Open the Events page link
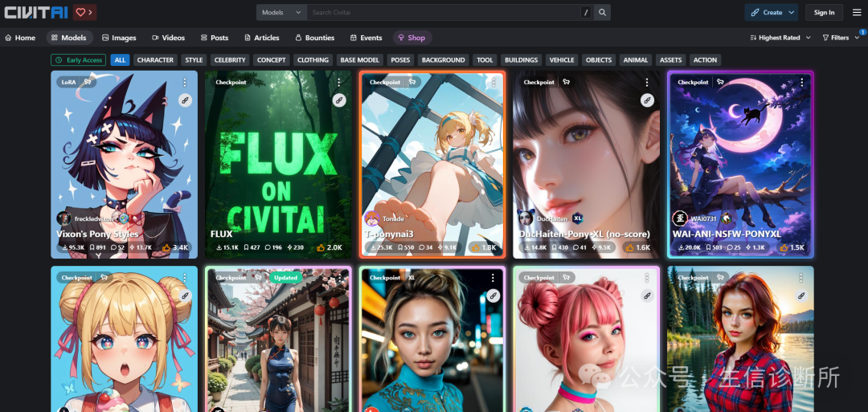Image resolution: width=868 pixels, height=412 pixels. click(x=366, y=38)
